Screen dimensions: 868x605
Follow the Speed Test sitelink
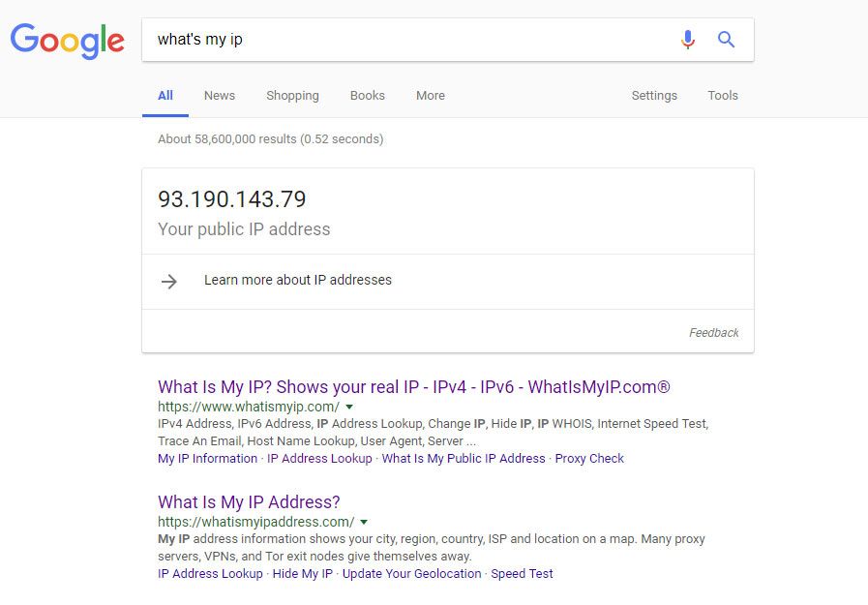pos(522,573)
